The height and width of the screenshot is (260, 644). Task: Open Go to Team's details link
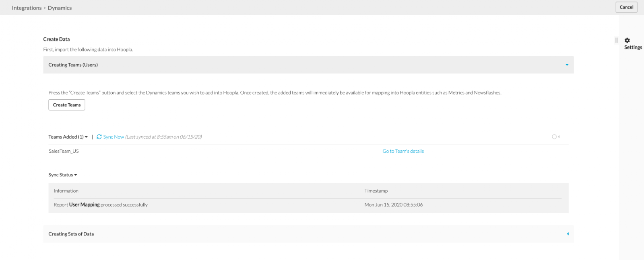(x=403, y=151)
